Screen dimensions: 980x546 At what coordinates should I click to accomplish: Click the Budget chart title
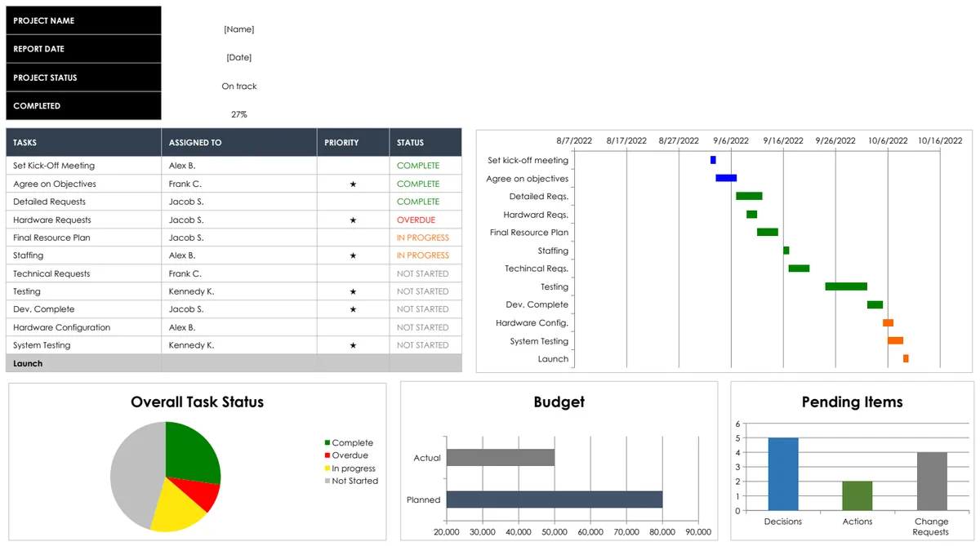point(559,402)
